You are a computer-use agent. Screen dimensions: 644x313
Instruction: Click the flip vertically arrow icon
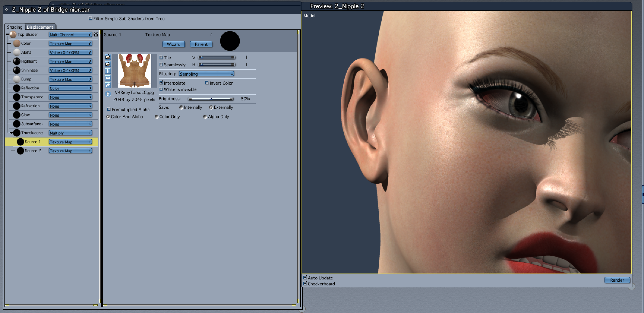pyautogui.click(x=108, y=71)
